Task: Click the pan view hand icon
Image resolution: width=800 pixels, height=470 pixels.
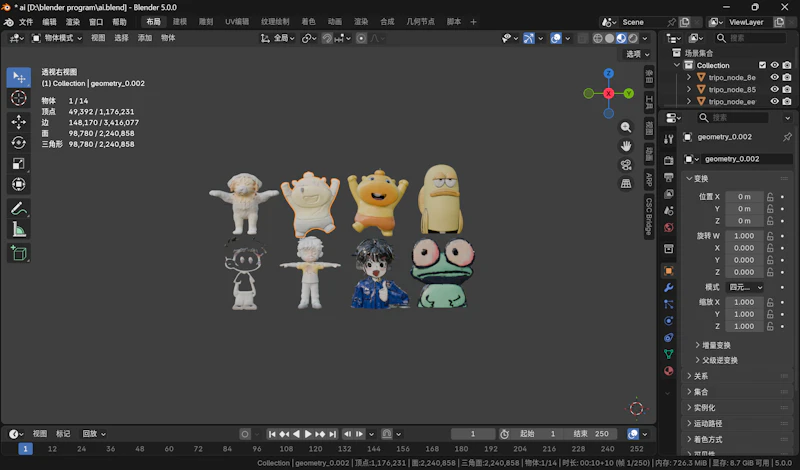Action: point(626,146)
